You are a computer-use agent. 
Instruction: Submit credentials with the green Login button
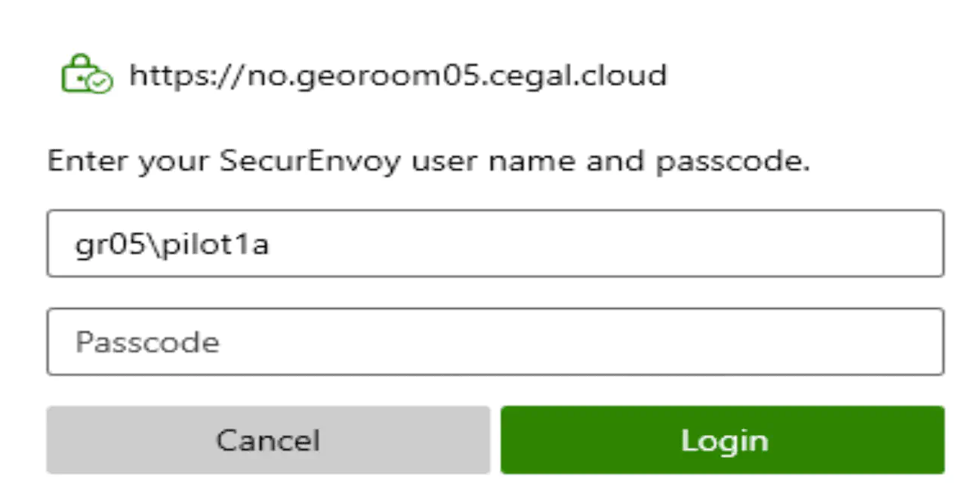tap(722, 440)
